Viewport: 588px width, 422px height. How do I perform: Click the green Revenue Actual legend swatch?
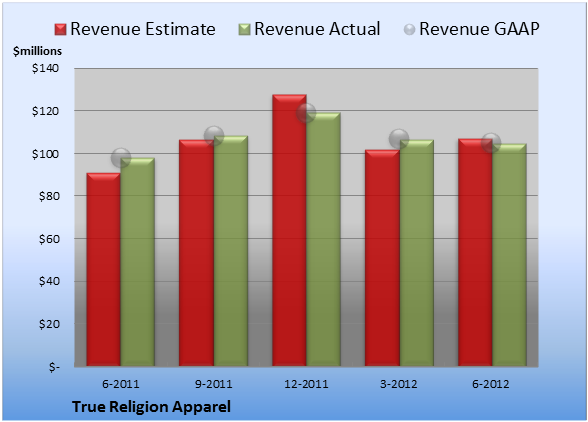(x=244, y=29)
